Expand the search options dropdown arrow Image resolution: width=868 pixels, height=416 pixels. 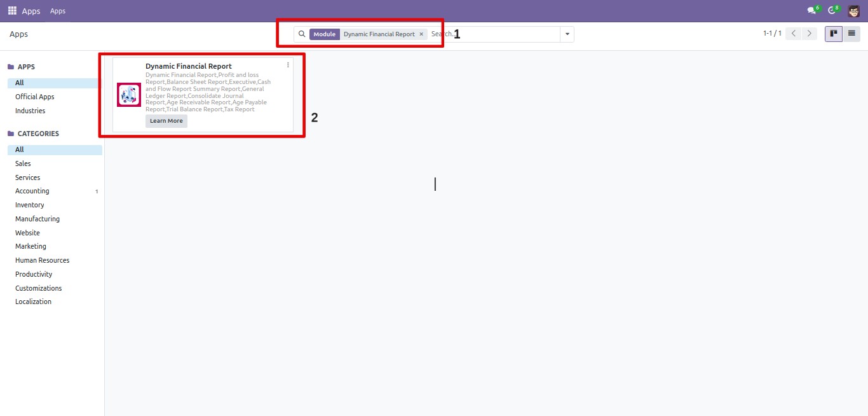pyautogui.click(x=567, y=34)
